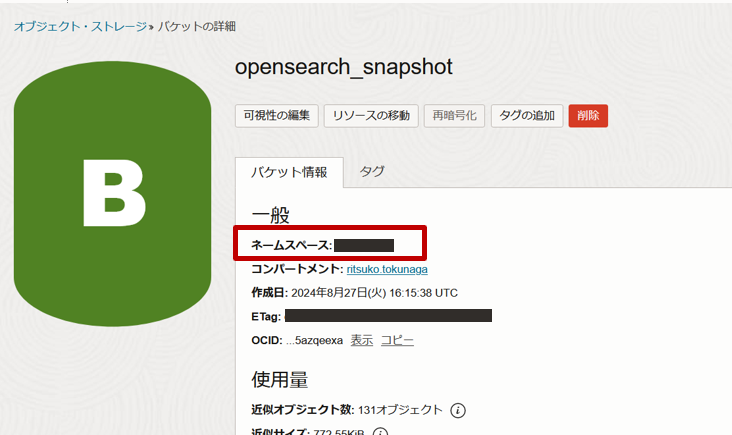
Task: Click the コンパートメント label
Action: click(x=297, y=269)
